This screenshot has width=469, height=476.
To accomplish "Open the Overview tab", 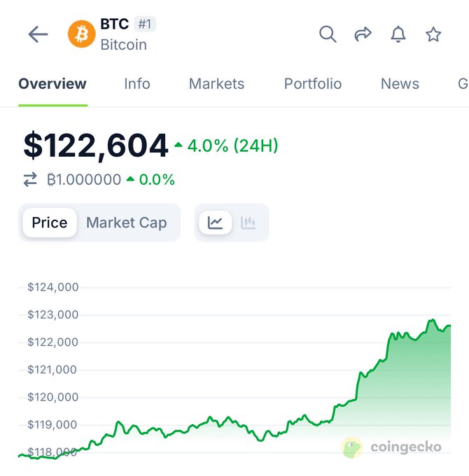I will click(52, 84).
